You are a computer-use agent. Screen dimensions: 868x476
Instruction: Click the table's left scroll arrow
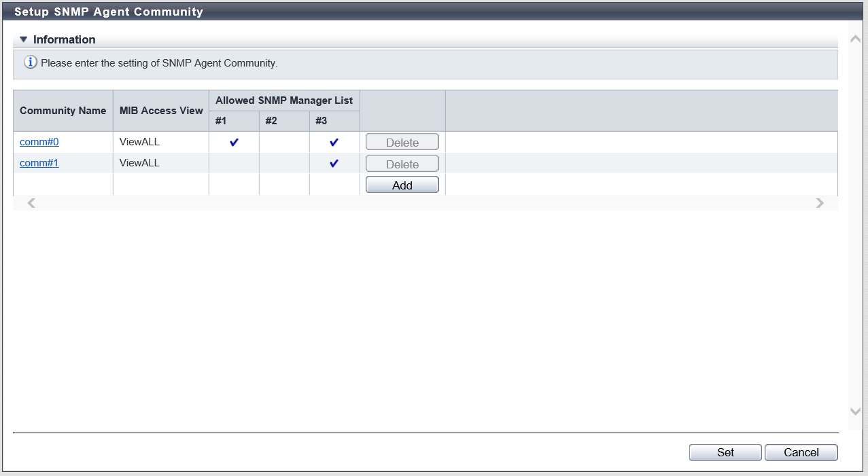coord(31,203)
